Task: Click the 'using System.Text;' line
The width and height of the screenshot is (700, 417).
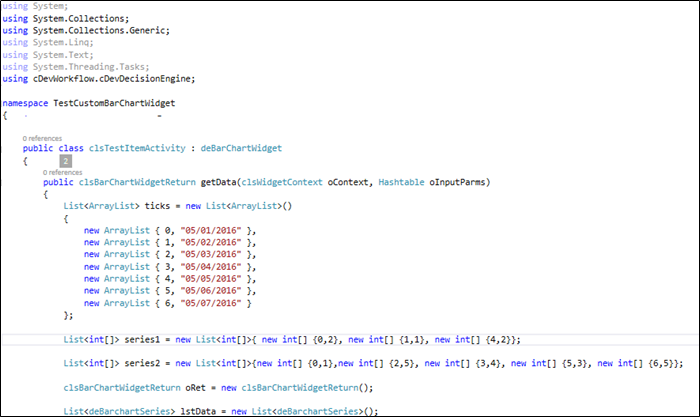Action: pyautogui.click(x=48, y=55)
